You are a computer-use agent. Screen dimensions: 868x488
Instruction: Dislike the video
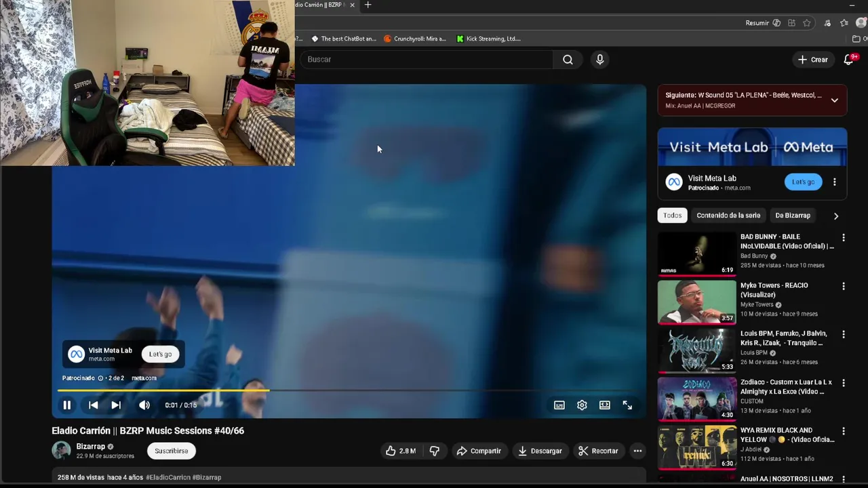coord(435,451)
